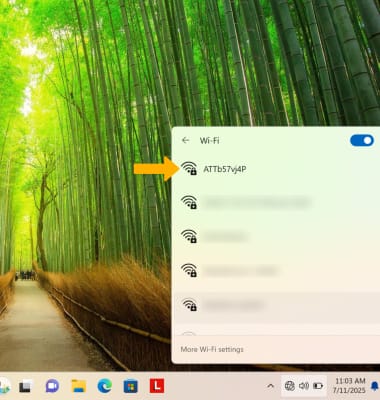Open Microsoft Store from the taskbar
380x400 pixels.
pyautogui.click(x=131, y=387)
